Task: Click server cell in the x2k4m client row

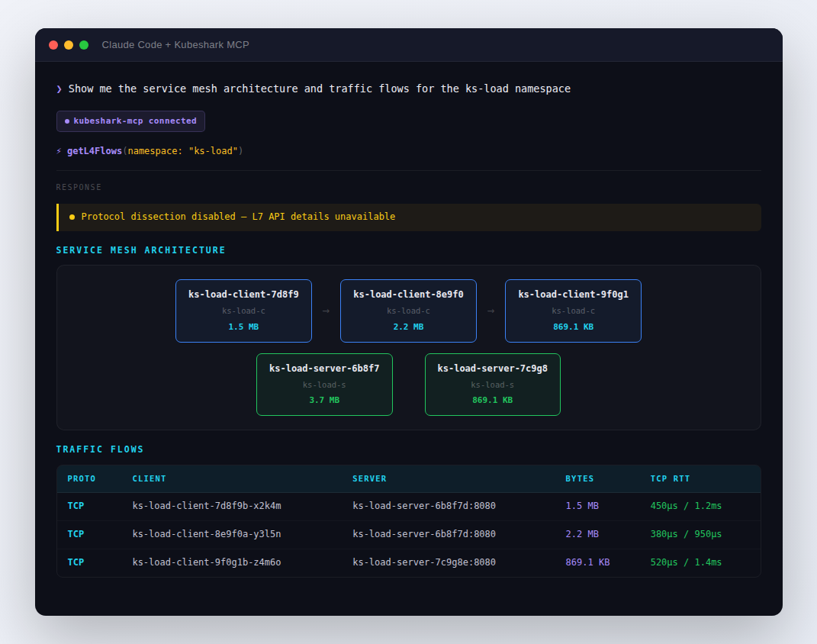Action: [x=424, y=506]
